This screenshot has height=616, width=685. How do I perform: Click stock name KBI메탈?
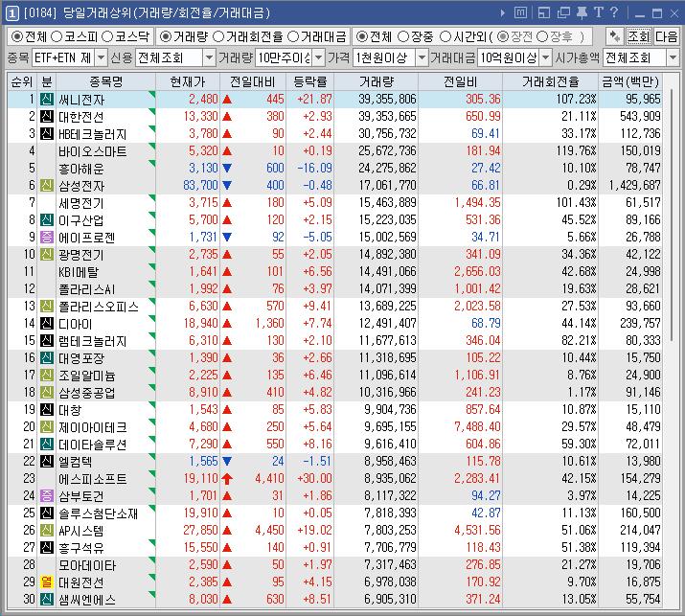click(x=79, y=272)
